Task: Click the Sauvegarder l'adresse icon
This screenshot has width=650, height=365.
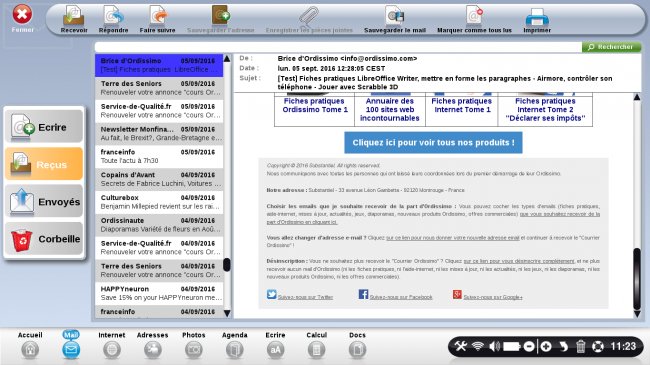Action: pyautogui.click(x=221, y=19)
